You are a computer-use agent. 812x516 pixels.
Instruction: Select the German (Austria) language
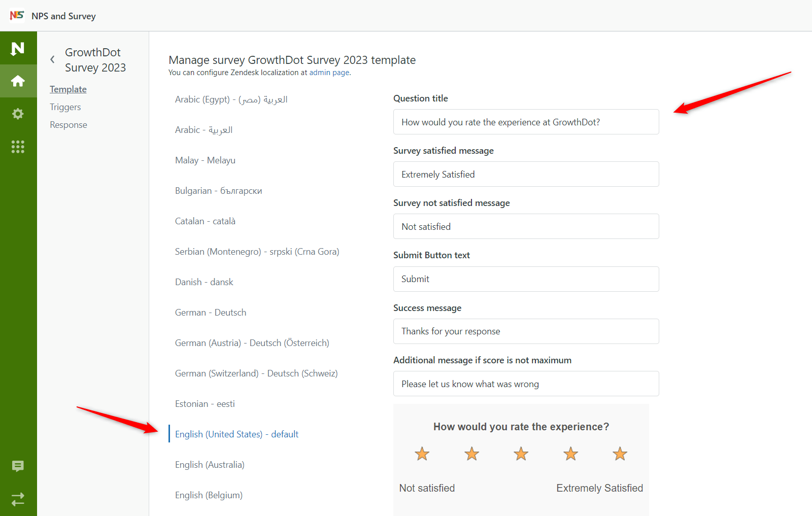click(x=252, y=343)
